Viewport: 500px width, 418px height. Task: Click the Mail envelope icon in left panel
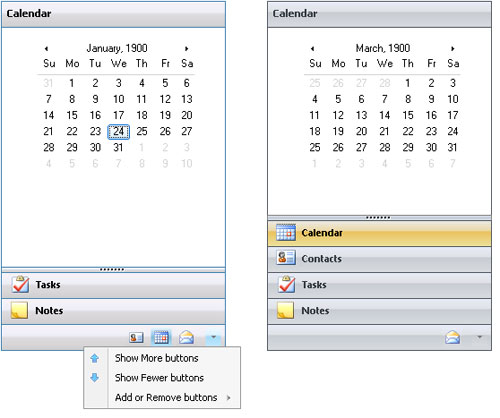[x=186, y=337]
